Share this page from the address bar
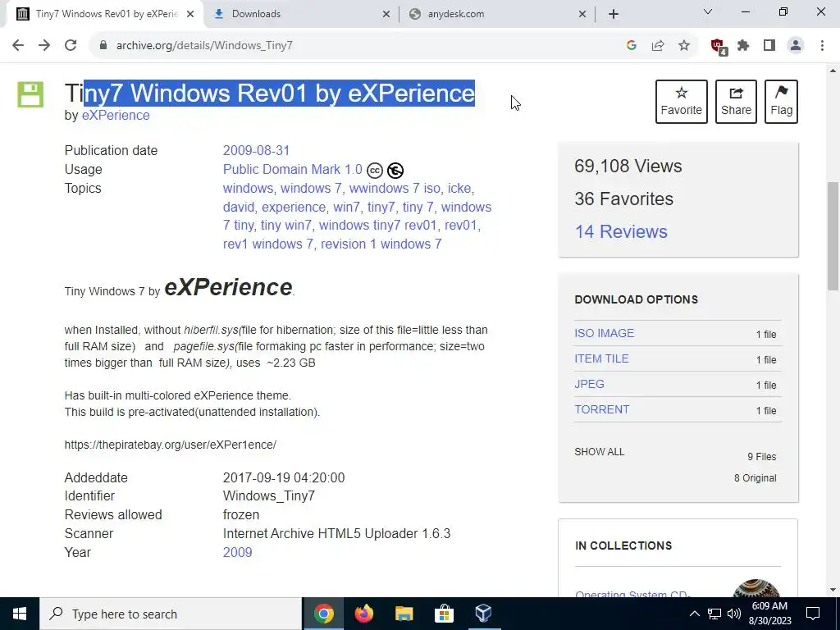The width and height of the screenshot is (840, 630). click(x=657, y=46)
